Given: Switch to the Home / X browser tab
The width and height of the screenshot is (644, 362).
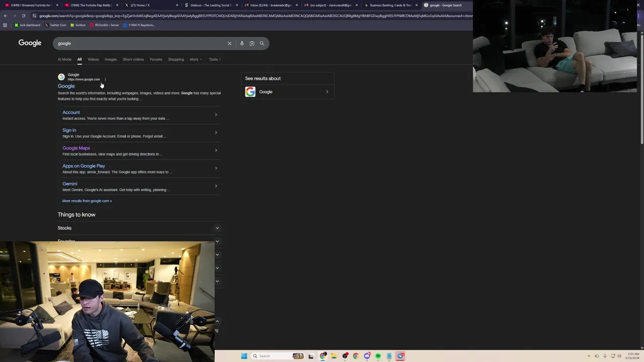Looking at the screenshot, I should click(x=151, y=5).
